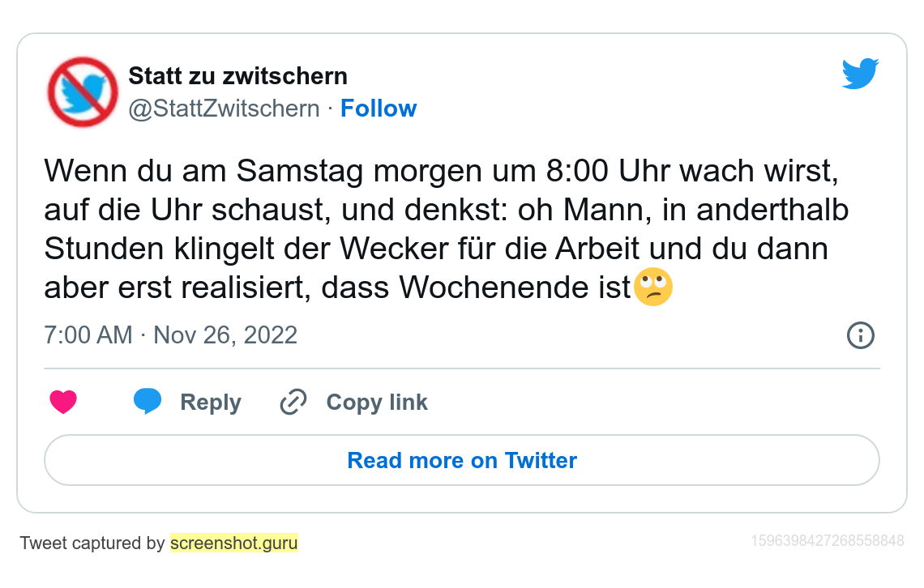Screen dimensions: 924x588
Task: Click the eye-roll emoji in the tweet
Action: [652, 288]
